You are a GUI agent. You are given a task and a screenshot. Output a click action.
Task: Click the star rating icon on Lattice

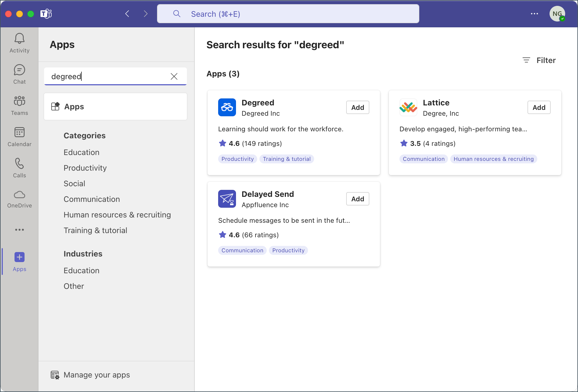point(404,143)
